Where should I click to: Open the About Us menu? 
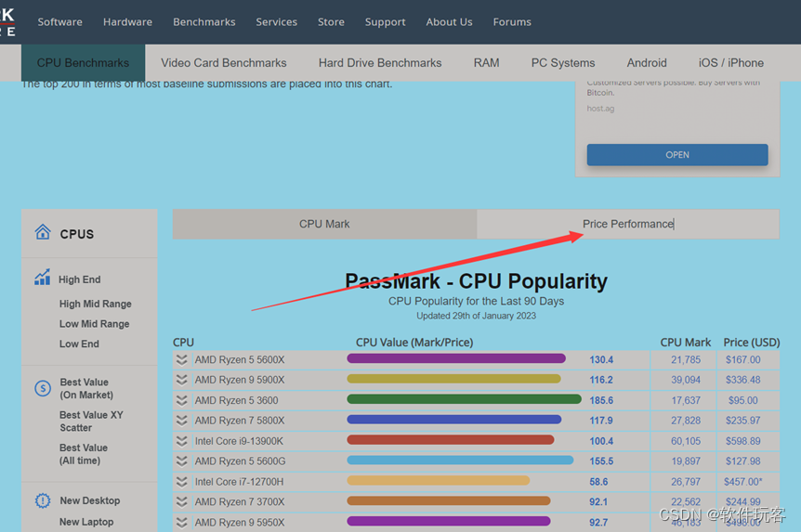click(x=449, y=22)
